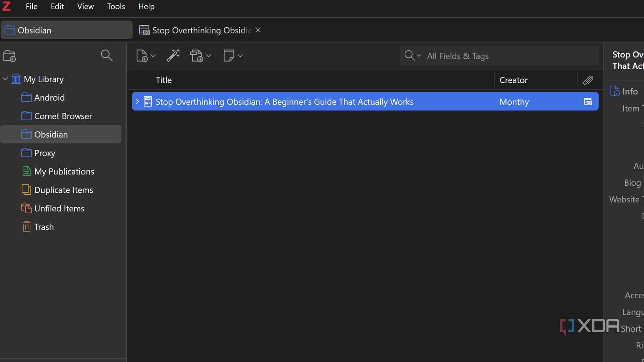The height and width of the screenshot is (362, 644).
Task: Open the Tools menu
Action: [x=116, y=6]
